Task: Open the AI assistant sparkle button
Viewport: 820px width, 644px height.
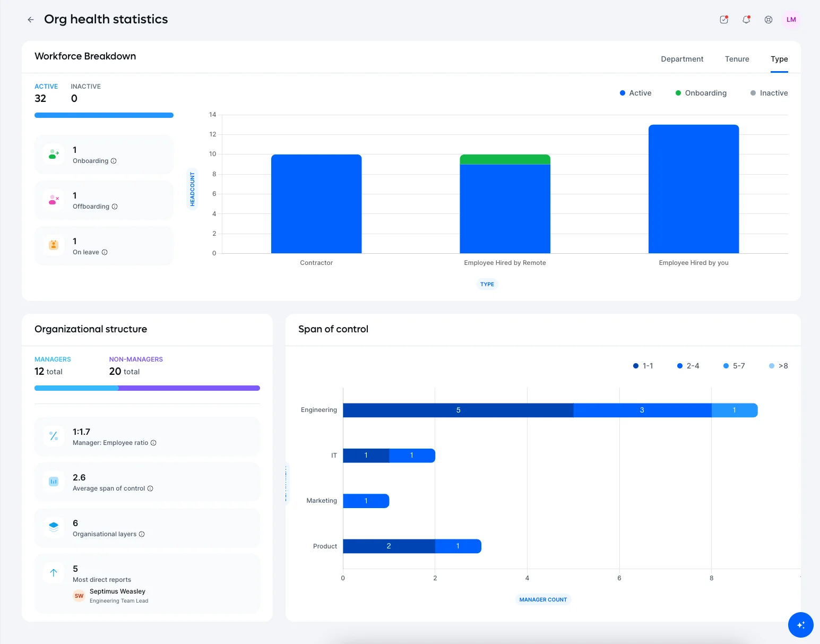Action: pos(801,625)
